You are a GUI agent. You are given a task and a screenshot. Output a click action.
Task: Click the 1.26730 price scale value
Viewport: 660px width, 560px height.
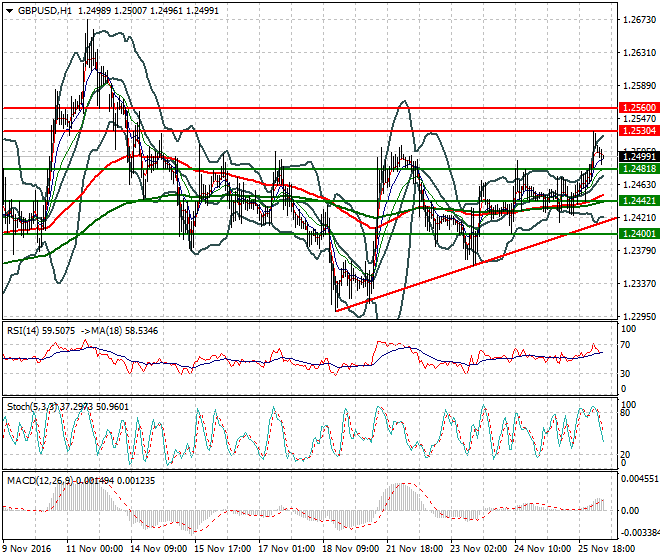(x=639, y=20)
